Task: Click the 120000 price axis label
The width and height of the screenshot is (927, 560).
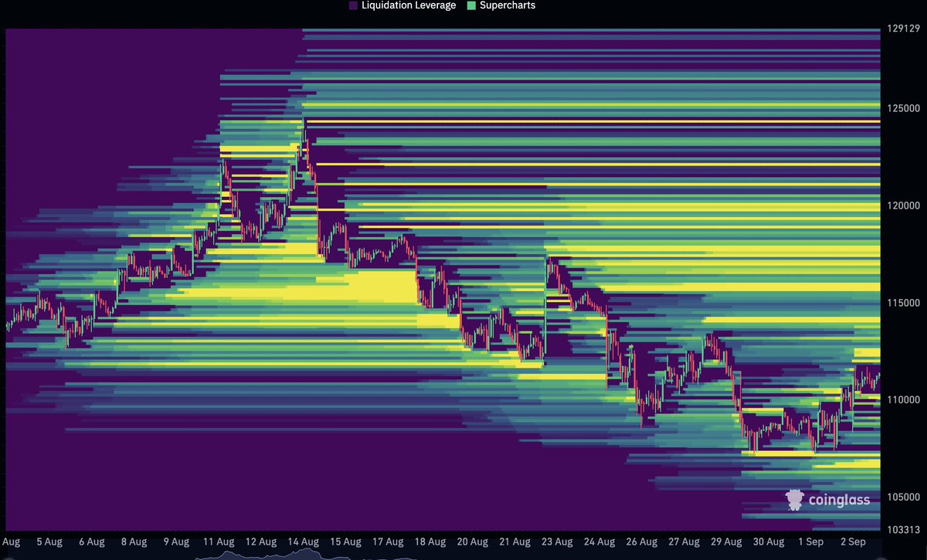Action: [x=903, y=205]
